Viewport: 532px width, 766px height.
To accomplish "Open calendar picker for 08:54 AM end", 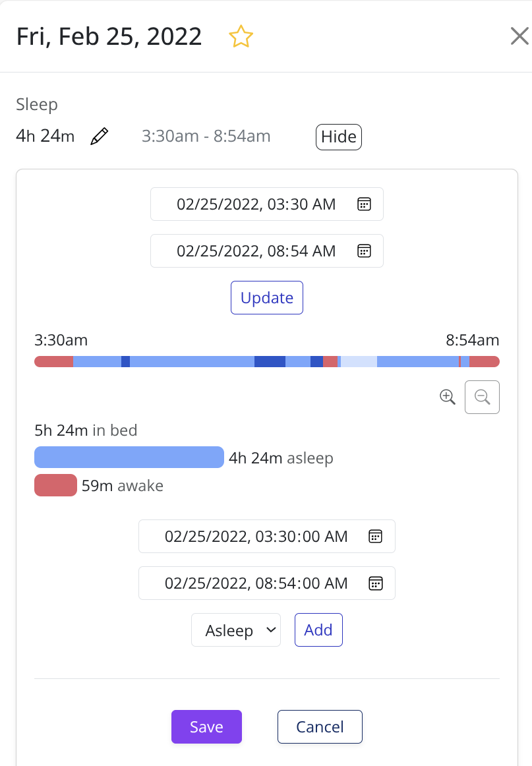I will point(364,251).
